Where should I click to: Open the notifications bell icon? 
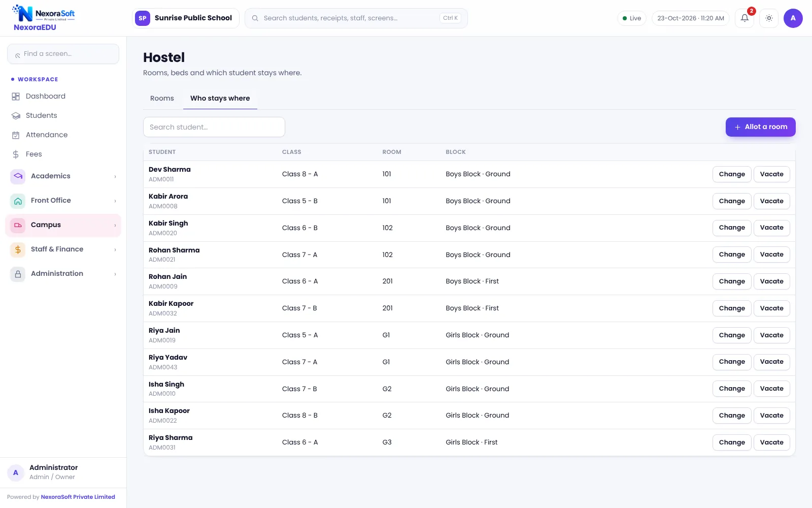tap(745, 18)
